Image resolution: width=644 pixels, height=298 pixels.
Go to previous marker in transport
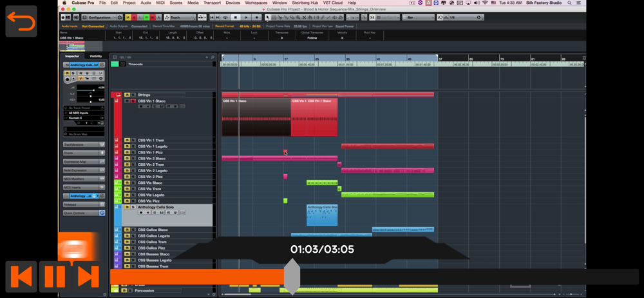(x=212, y=17)
